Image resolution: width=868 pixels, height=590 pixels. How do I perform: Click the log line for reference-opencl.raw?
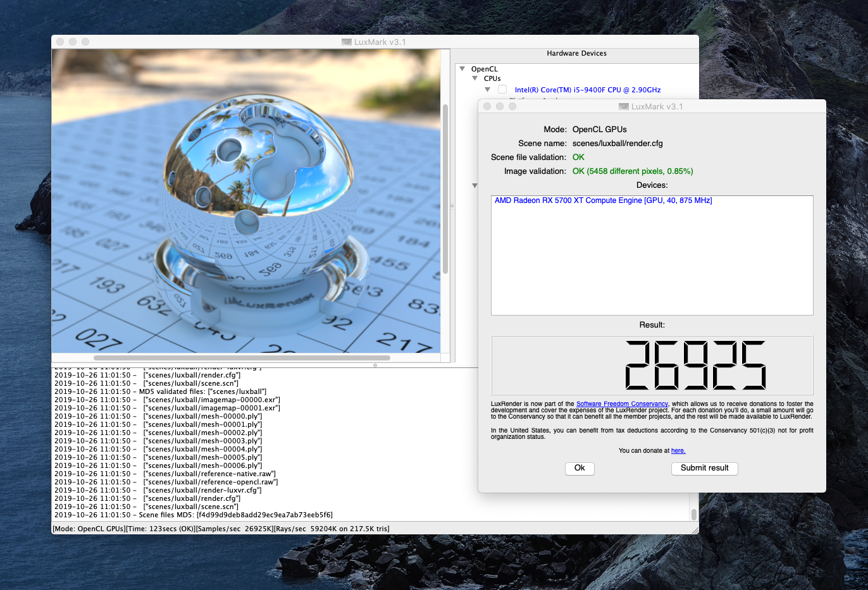[x=166, y=482]
